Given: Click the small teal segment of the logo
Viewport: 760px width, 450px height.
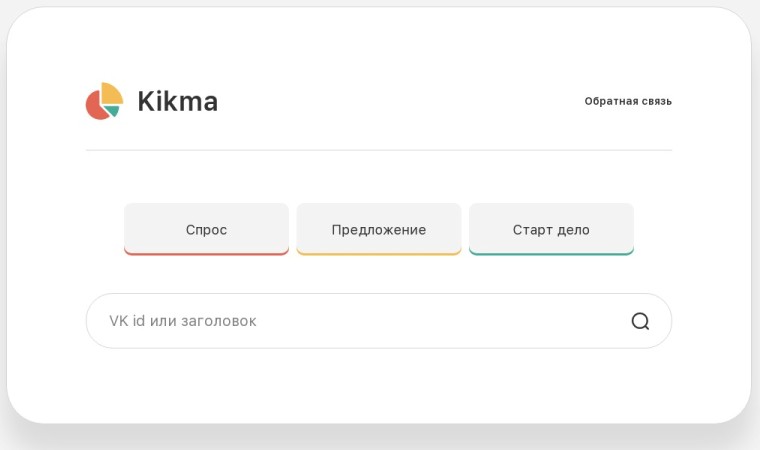Looking at the screenshot, I should [113, 111].
